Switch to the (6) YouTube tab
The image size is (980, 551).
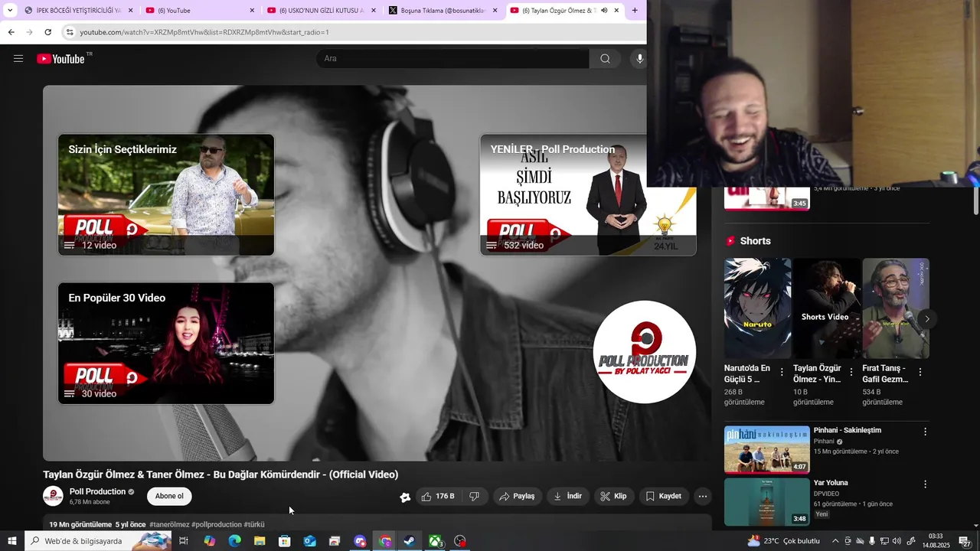201,11
